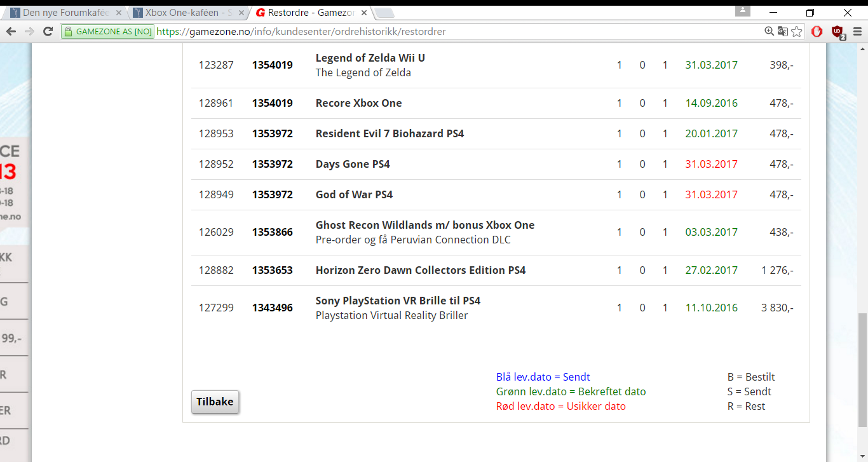Viewport: 868px width, 462px height.
Task: Reload the Gamezone page
Action: pos(48,31)
